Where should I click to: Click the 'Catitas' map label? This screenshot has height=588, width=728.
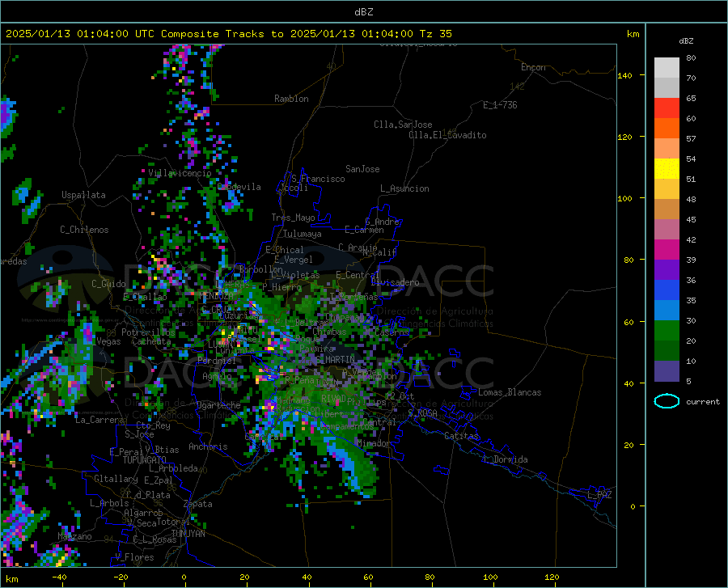[x=461, y=436]
